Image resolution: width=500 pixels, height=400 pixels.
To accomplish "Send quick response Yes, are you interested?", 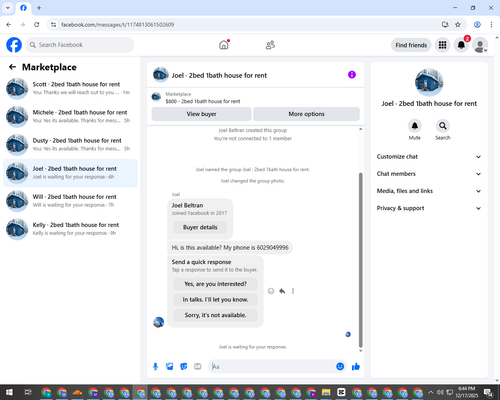I will [215, 284].
